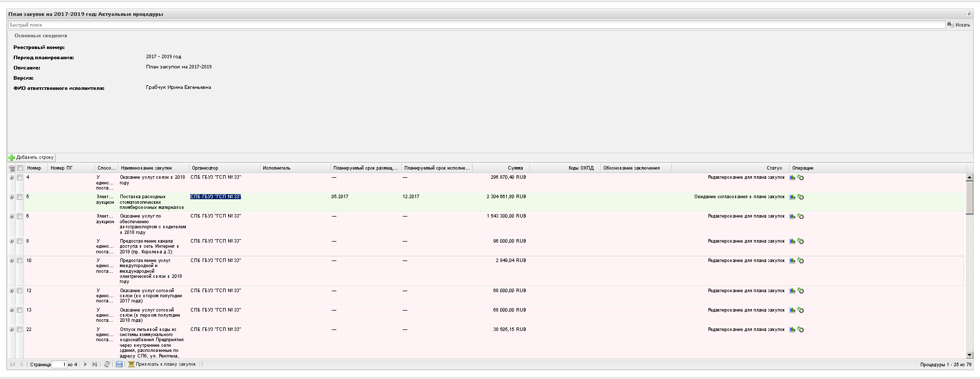Click the green gear icon in row 13
Viewport: 980px width, 379px height.
click(x=800, y=311)
